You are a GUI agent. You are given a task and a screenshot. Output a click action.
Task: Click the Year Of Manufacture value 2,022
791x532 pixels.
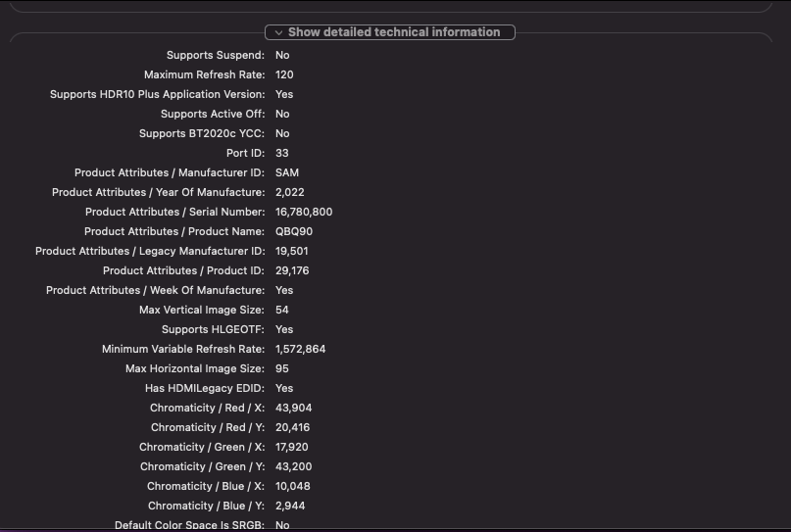coord(290,192)
